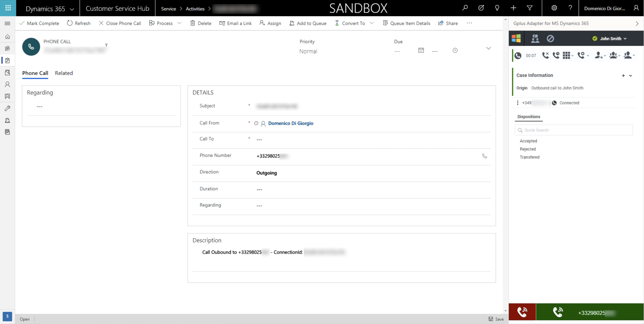
Task: Click the user profile icon at top right
Action: [x=636, y=8]
